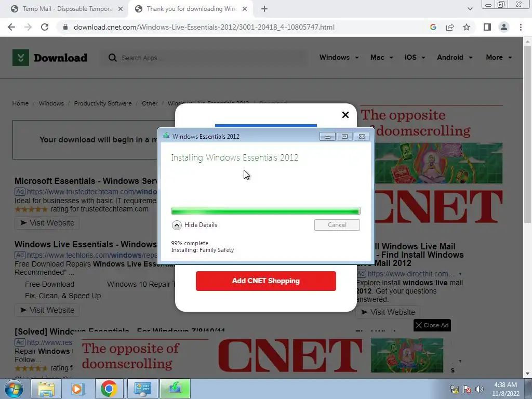The width and height of the screenshot is (532, 399).
Task: Open Windows Media Player from taskbar
Action: 77,389
